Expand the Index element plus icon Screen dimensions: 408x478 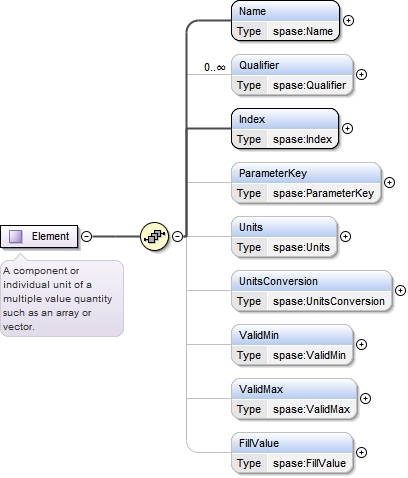pyautogui.click(x=348, y=128)
